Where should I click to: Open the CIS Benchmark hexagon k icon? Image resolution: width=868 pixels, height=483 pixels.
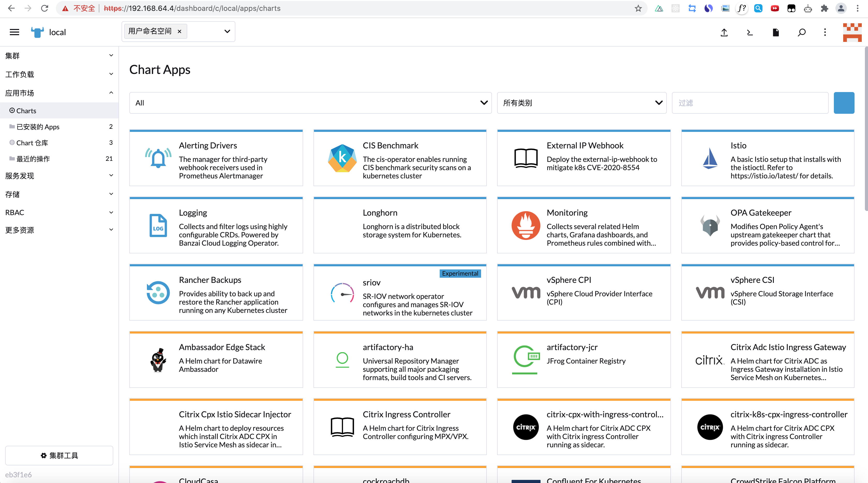(x=342, y=158)
